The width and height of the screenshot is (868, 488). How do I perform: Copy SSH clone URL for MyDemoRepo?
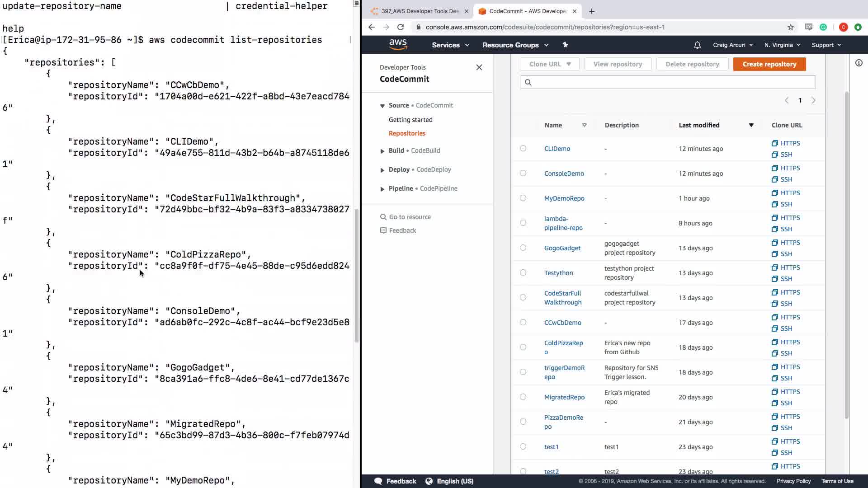pyautogui.click(x=782, y=204)
